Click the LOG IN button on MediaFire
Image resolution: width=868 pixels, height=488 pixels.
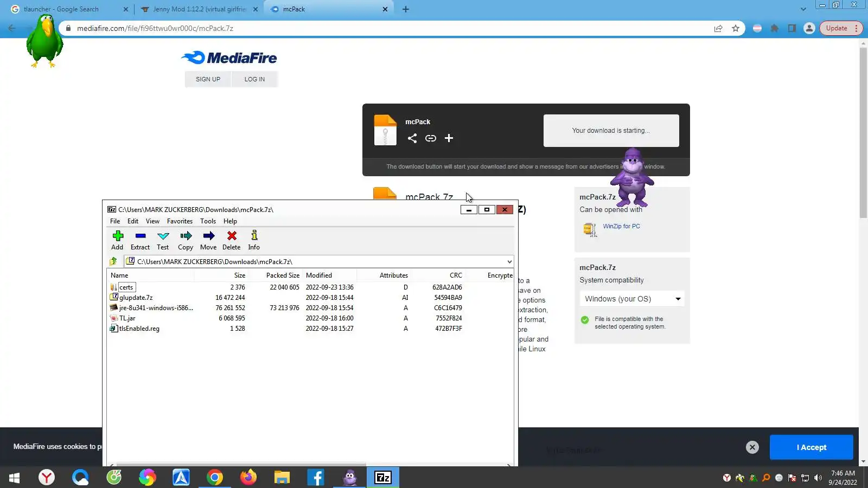(254, 79)
